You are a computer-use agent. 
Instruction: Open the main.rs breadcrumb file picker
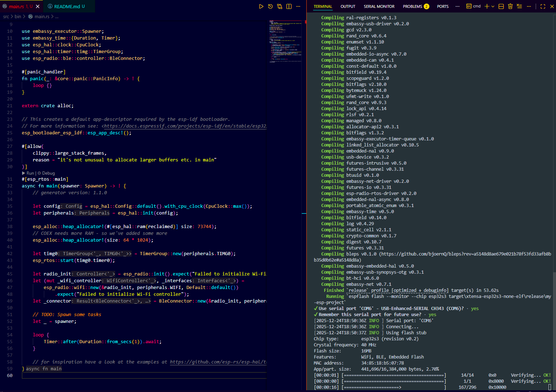[42, 16]
